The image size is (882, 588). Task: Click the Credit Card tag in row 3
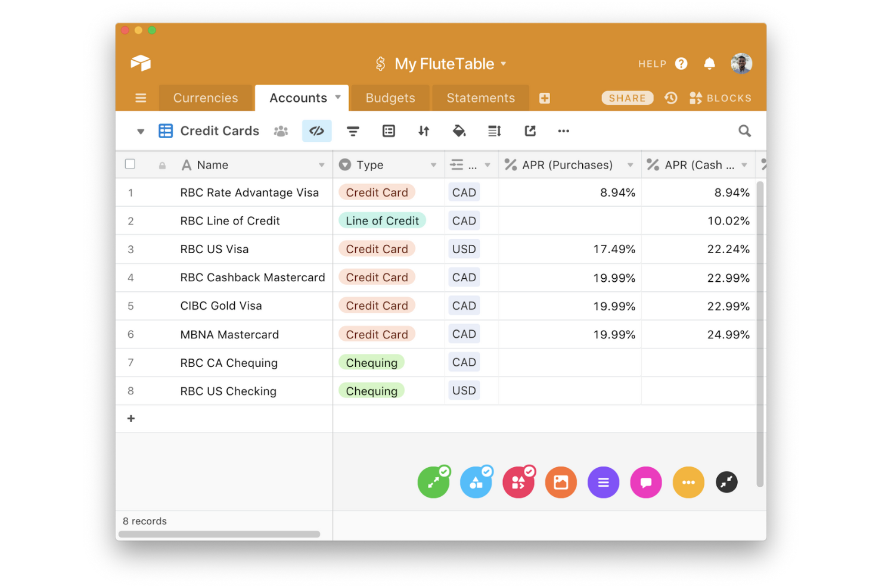pyautogui.click(x=377, y=249)
